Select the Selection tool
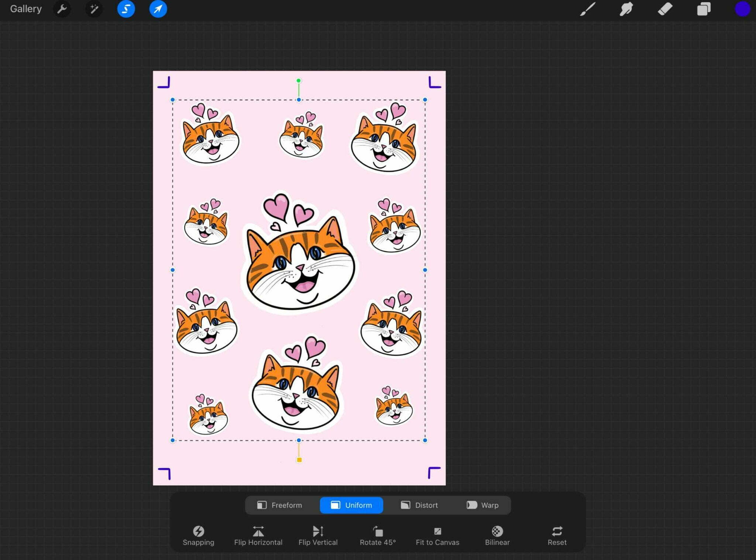The image size is (756, 560). click(x=126, y=9)
